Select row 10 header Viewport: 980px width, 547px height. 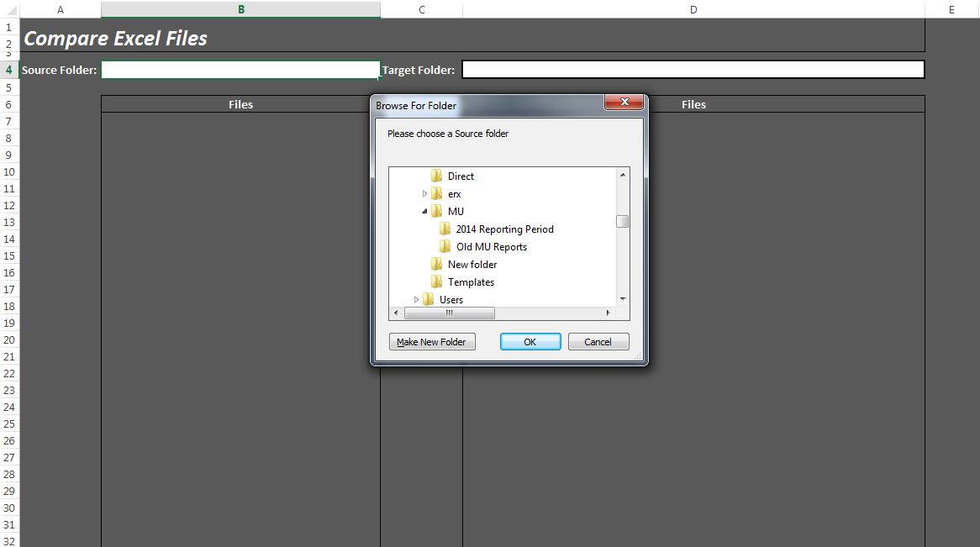(9, 171)
